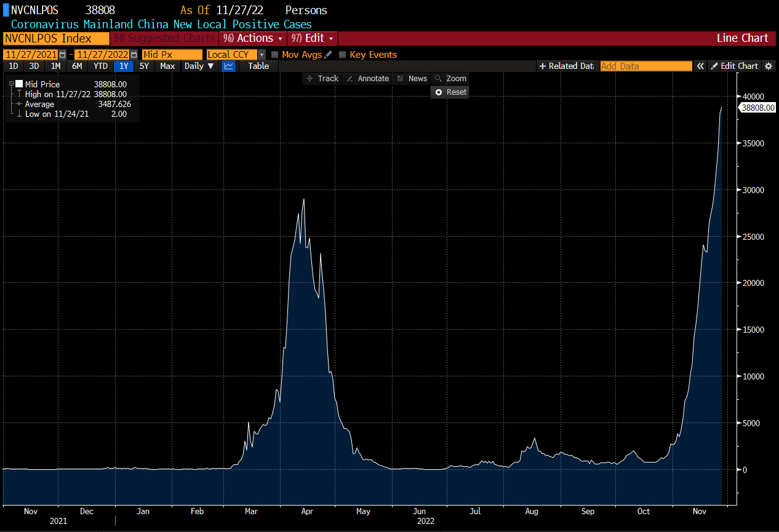Select the YTD time range

pos(100,66)
